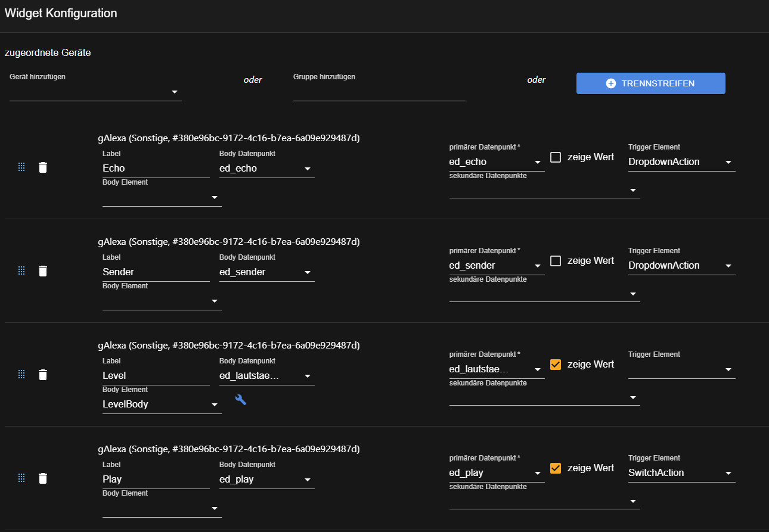
Task: Click the drag handle icon of Sender row
Action: tap(21, 271)
